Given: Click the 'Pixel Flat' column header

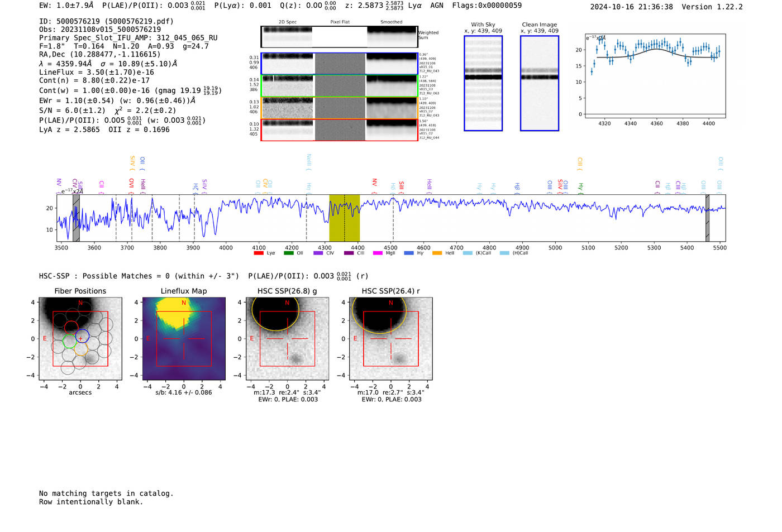Looking at the screenshot, I should point(340,22).
